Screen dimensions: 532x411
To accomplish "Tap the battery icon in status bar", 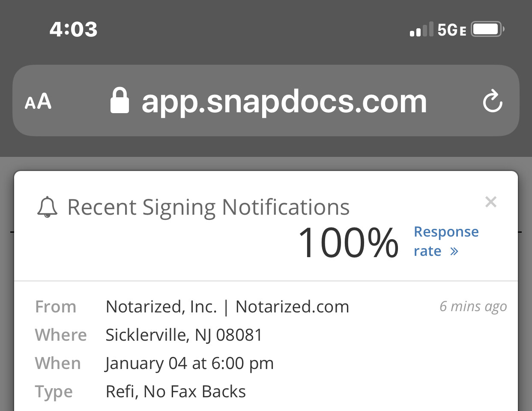I will [x=488, y=29].
